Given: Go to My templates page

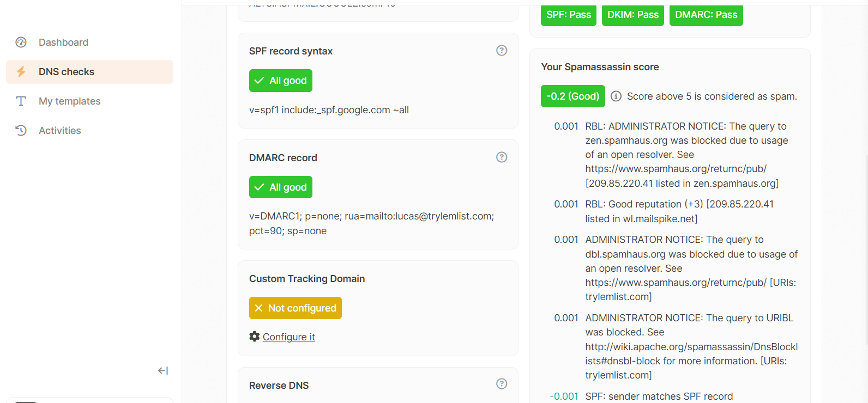Looking at the screenshot, I should point(70,101).
